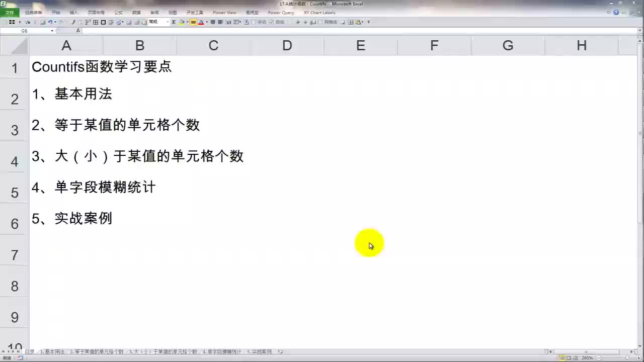Screen dimensions: 644x362
Task: Toggle the 网格线 gridlines checkbox
Action: coord(320,22)
